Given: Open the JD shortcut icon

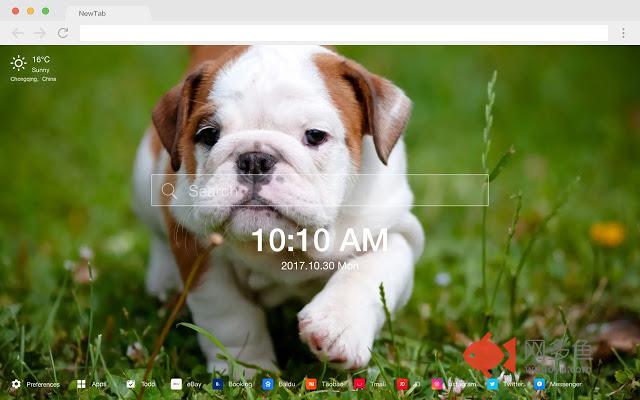Looking at the screenshot, I should tap(401, 384).
